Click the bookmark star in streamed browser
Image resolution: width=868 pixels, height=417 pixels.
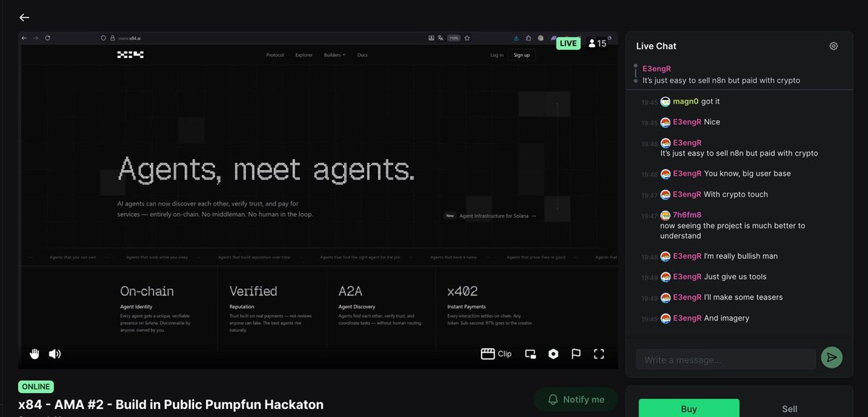468,38
